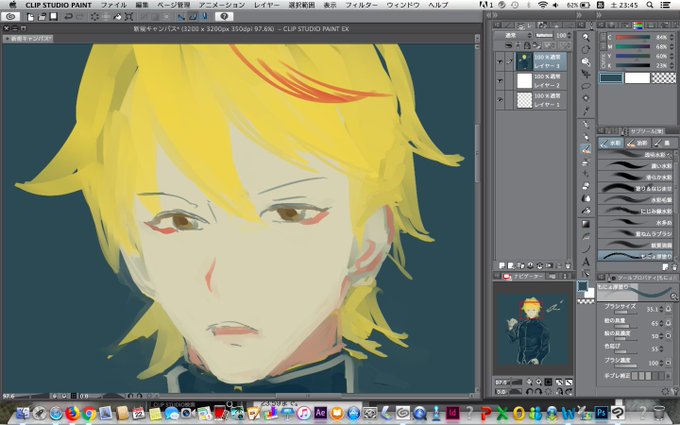Select the 油彩 sub tool tab

tap(637, 143)
